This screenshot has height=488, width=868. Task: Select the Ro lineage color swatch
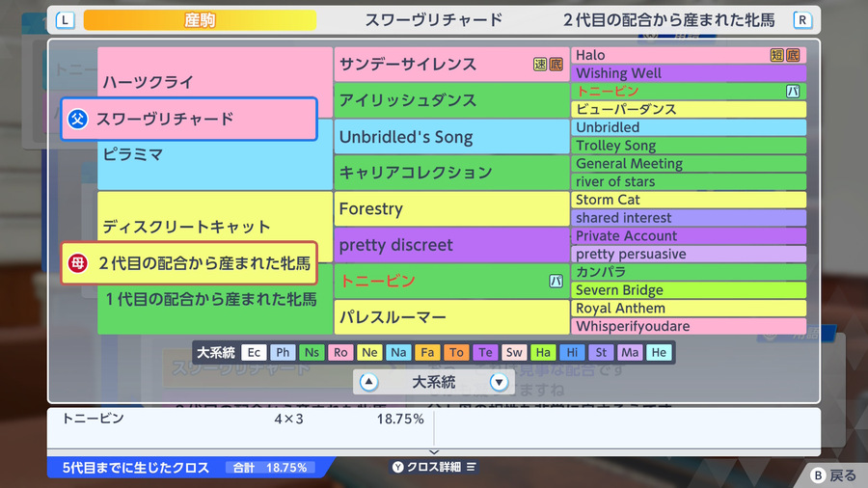point(340,352)
